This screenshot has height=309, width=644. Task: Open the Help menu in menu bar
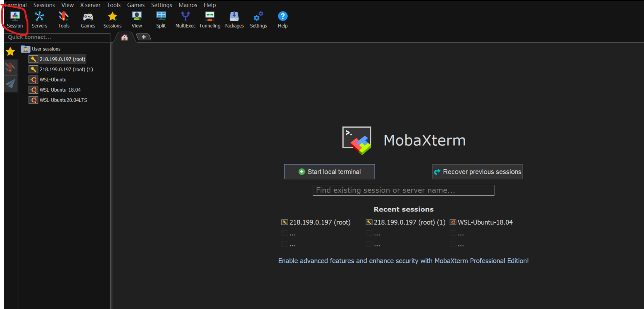point(209,5)
